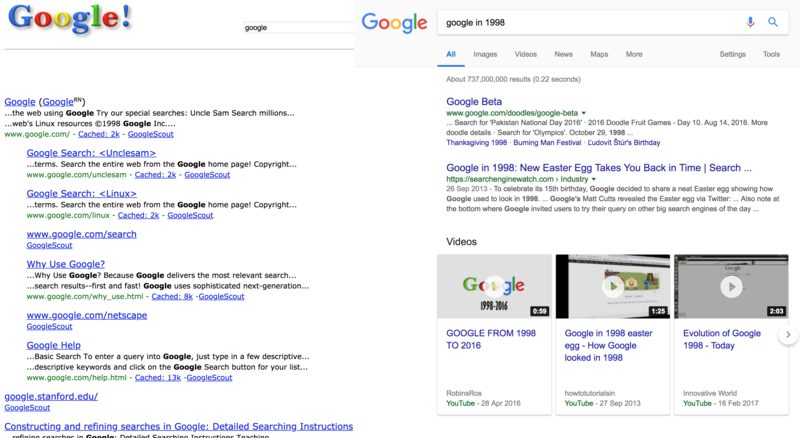Play the Evolution of Google video

(x=731, y=286)
